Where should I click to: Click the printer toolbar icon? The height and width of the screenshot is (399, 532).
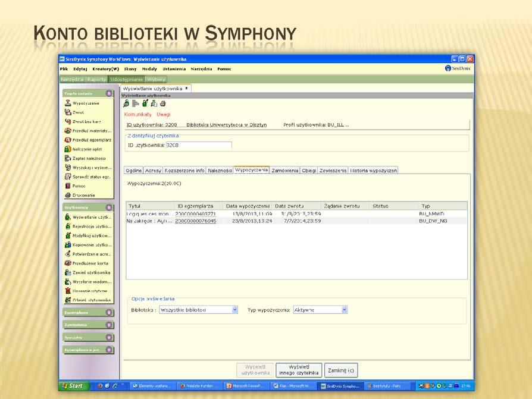(163, 103)
